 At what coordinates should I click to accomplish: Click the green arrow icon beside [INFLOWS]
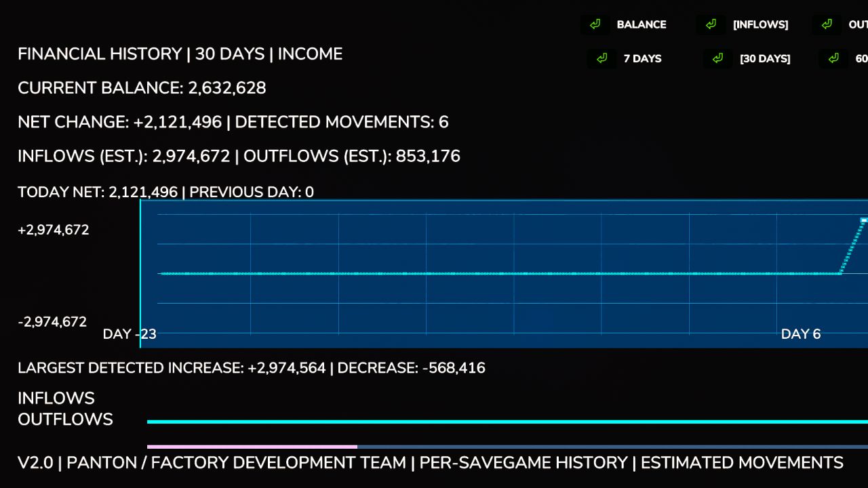(711, 24)
